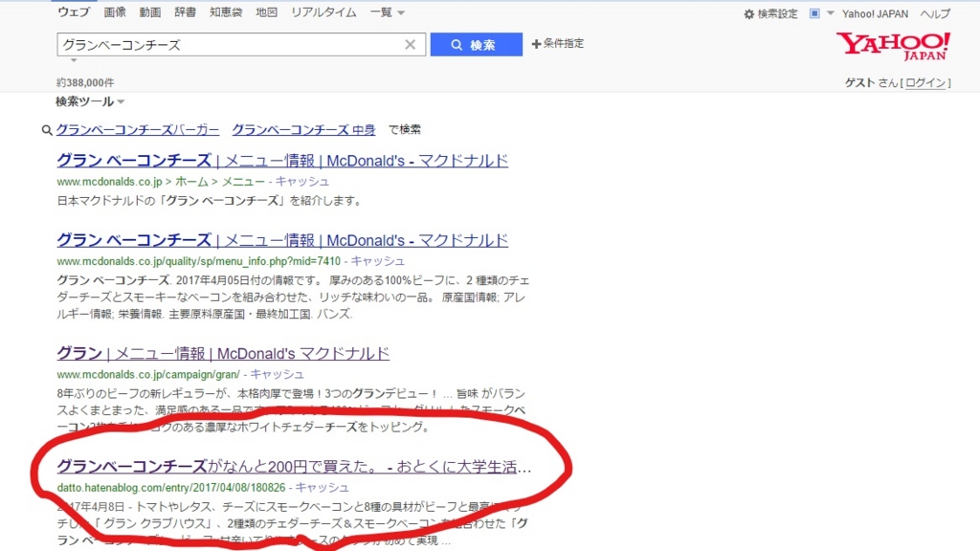Switch to the 動画 tab
This screenshot has width=980, height=551.
tap(150, 11)
